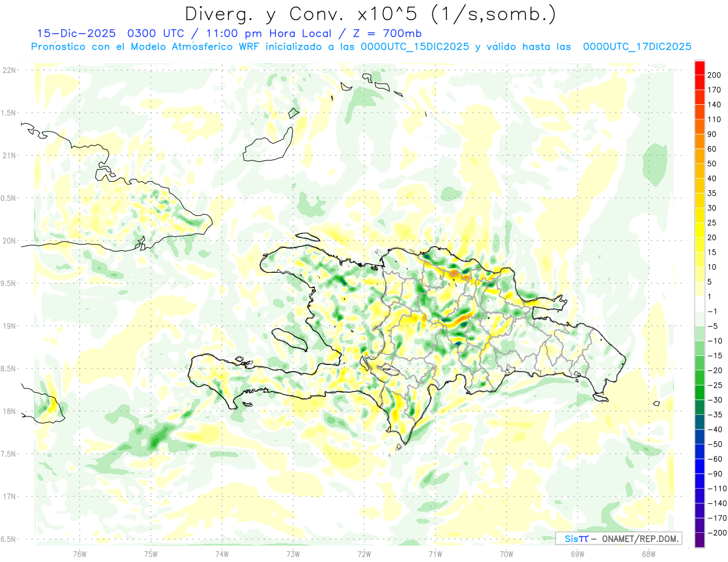Click the date text "15-Dic-2025 0300 UTC"
Screen dimensions: 728x562
point(112,33)
